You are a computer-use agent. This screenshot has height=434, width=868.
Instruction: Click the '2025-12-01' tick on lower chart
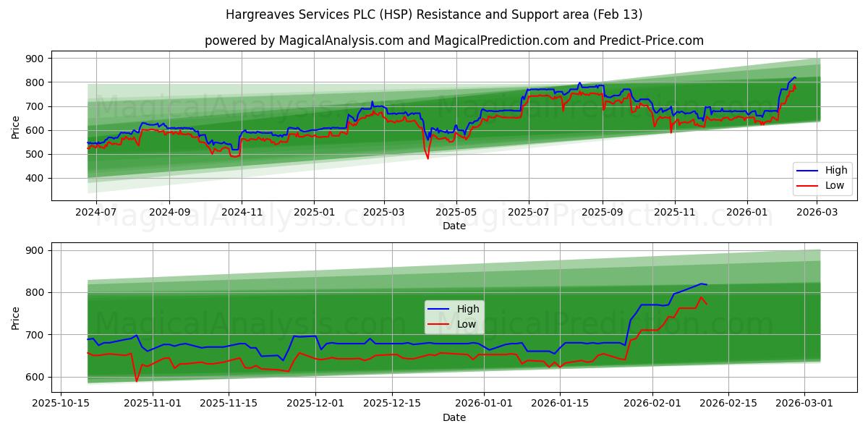point(315,404)
